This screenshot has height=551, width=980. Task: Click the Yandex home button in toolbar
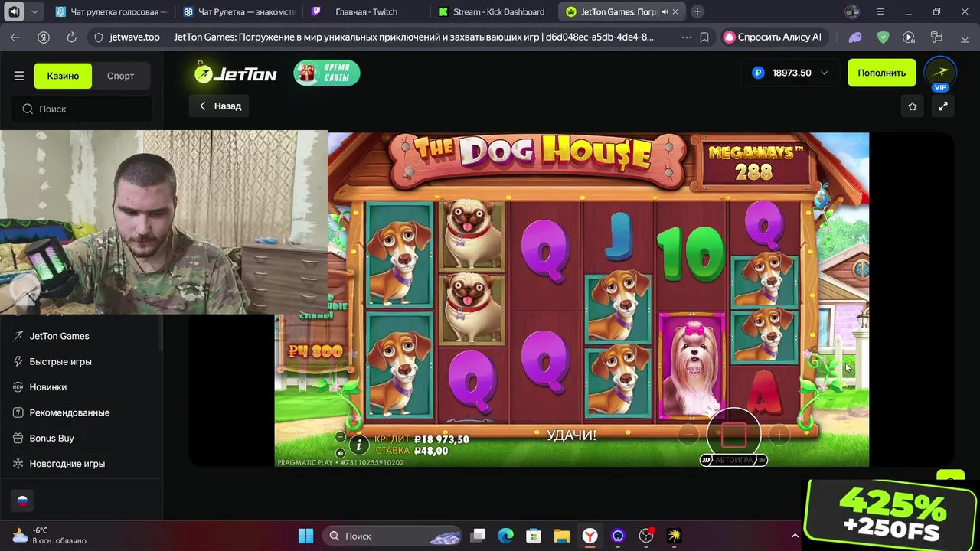[44, 37]
